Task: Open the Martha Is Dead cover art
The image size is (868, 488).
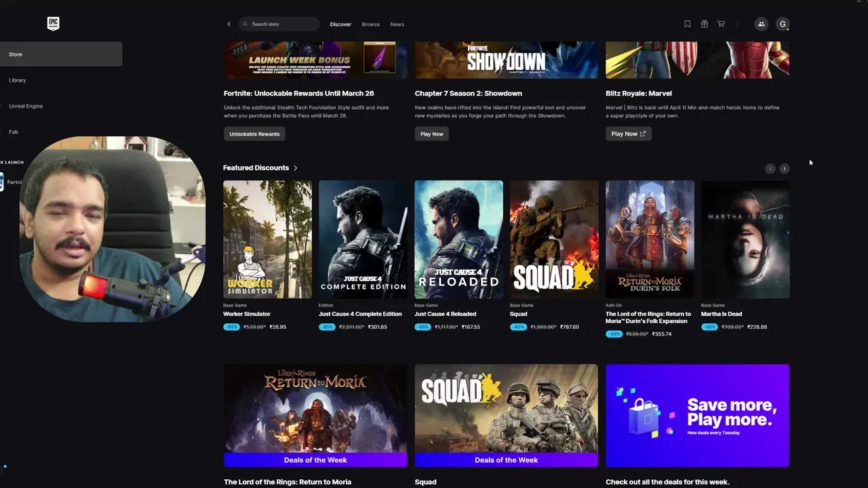Action: [x=745, y=239]
